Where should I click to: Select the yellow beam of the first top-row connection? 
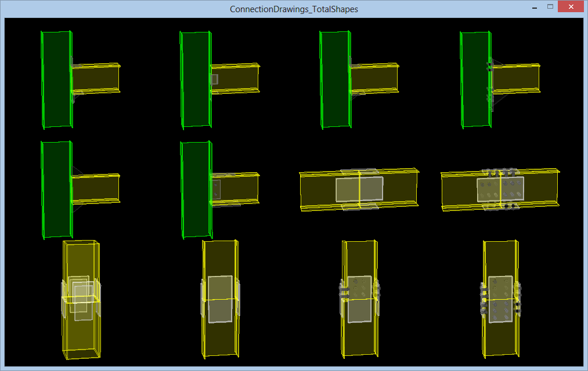point(96,78)
